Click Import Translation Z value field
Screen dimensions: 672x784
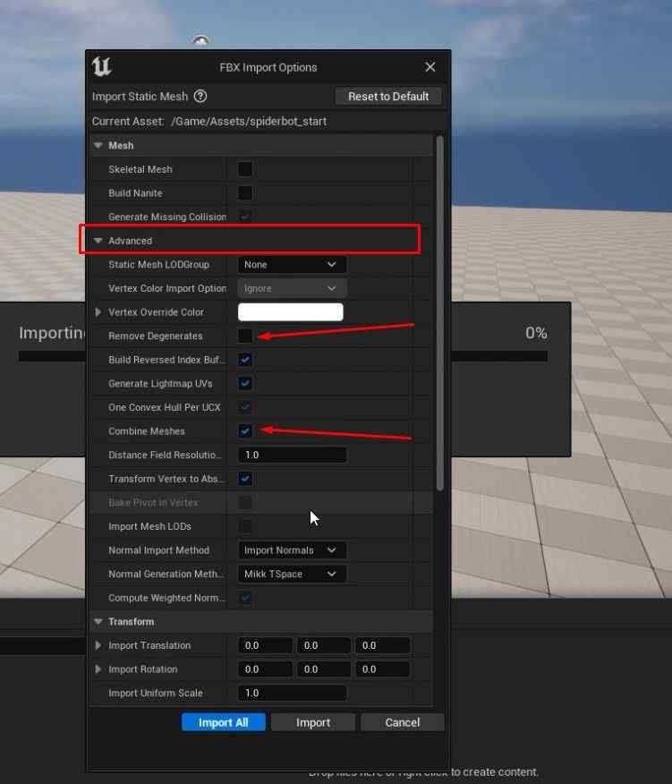[x=382, y=645]
